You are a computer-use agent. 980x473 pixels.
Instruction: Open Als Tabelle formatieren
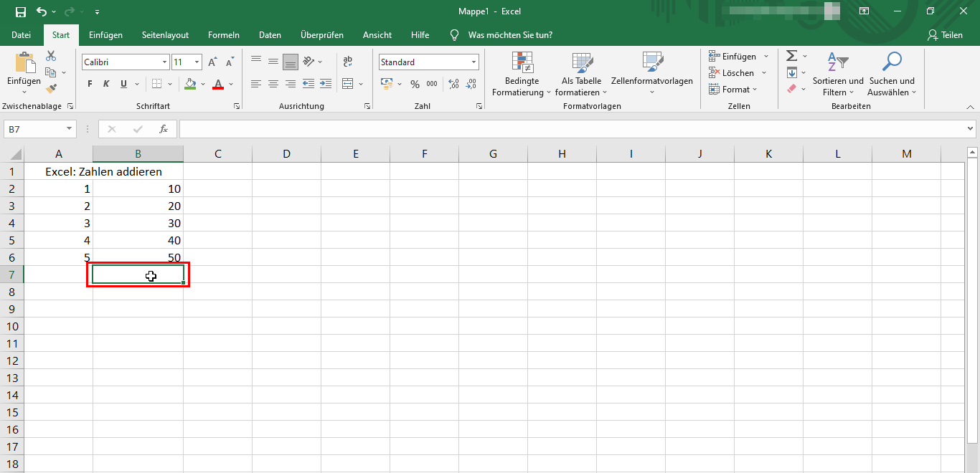coord(581,75)
